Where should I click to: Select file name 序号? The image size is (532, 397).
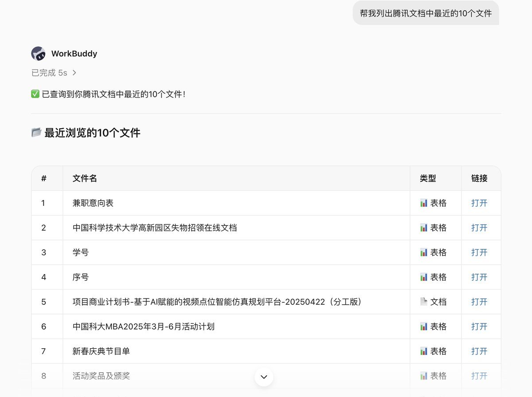tap(81, 277)
